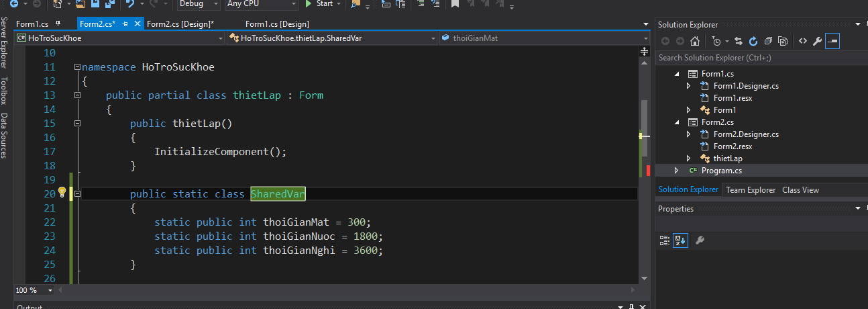Click the Property Pages wrench in Properties
The image size is (868, 309).
(x=699, y=240)
